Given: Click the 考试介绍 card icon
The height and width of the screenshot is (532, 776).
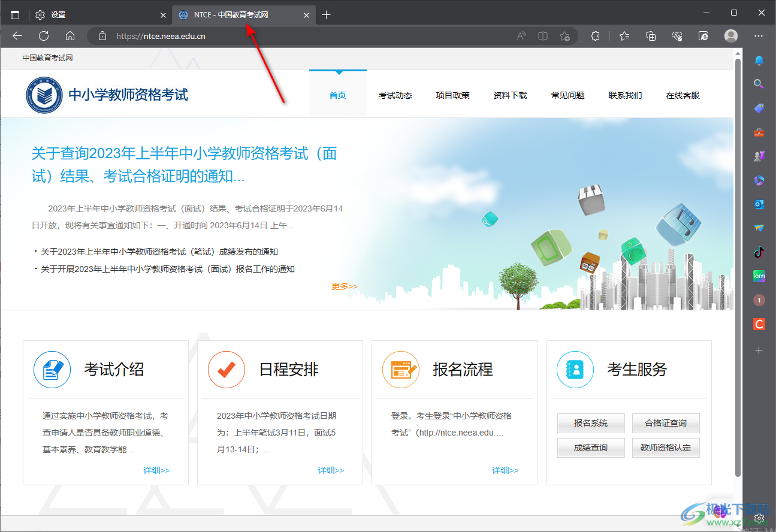Looking at the screenshot, I should point(52,370).
